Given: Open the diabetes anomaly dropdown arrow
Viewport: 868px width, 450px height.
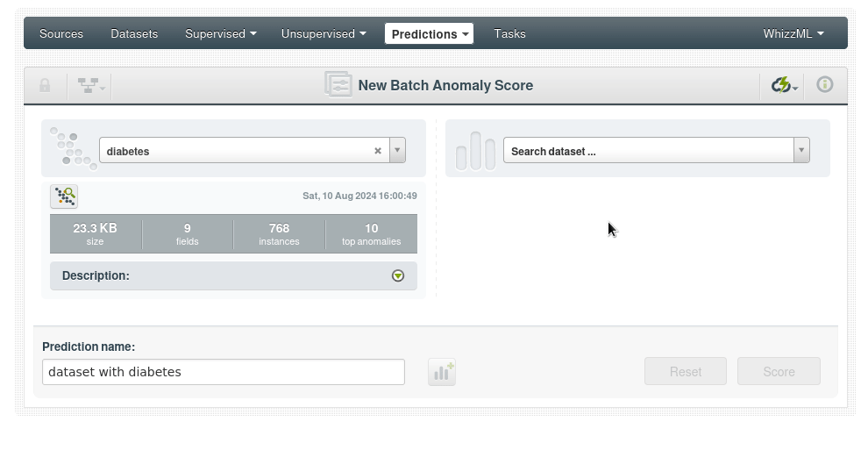Looking at the screenshot, I should point(397,151).
